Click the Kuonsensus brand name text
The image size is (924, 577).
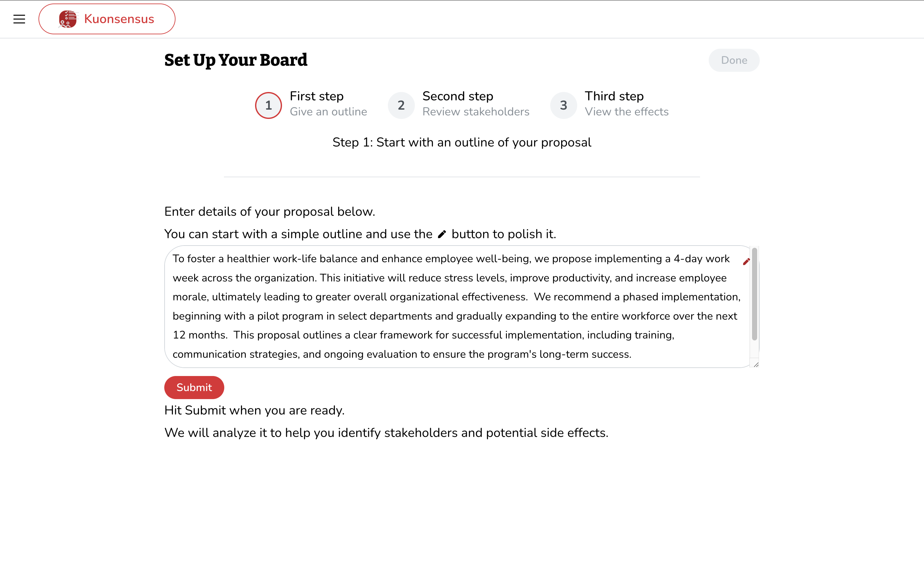click(119, 19)
